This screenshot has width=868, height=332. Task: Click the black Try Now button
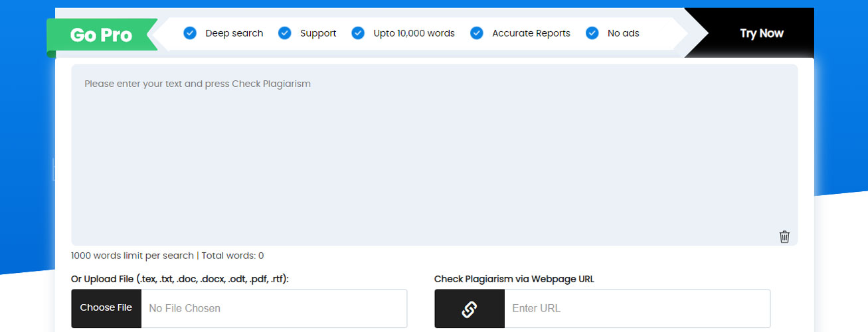coord(762,33)
